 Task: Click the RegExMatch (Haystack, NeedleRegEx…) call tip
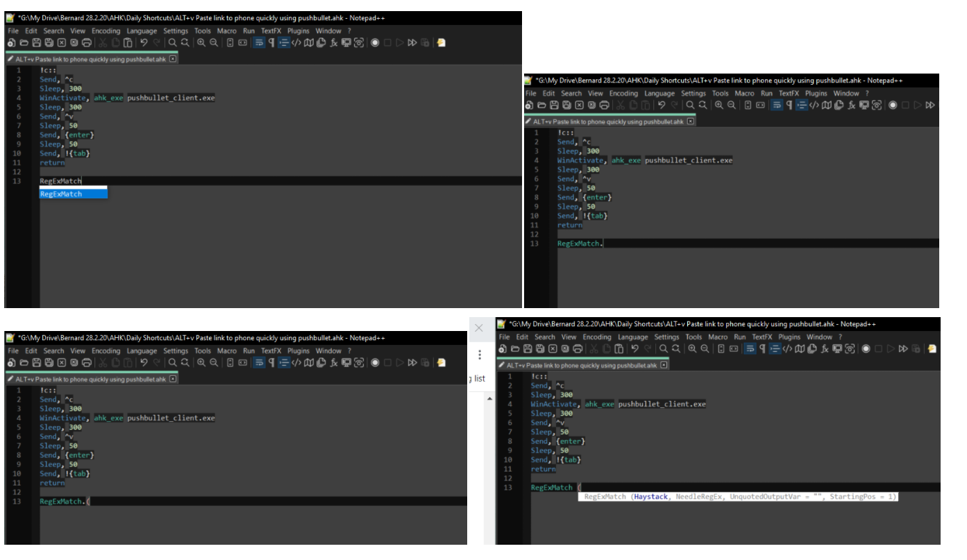739,497
